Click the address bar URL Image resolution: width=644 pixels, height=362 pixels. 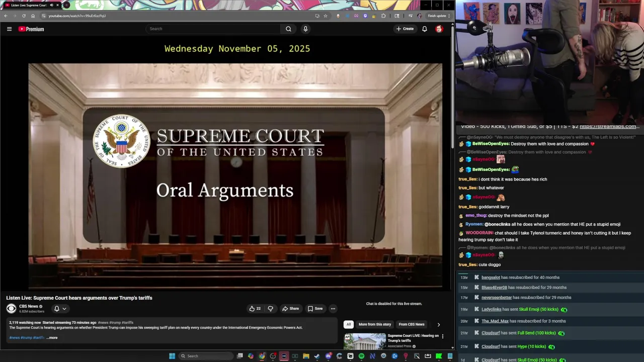(x=77, y=16)
